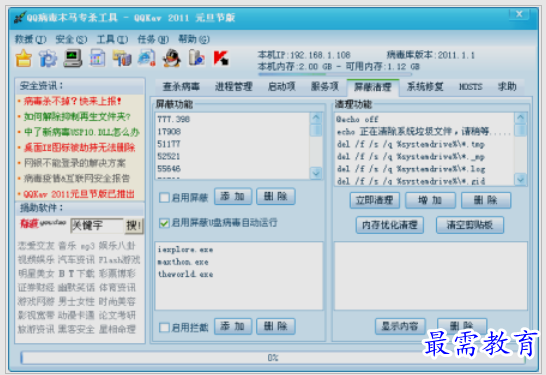Open link 病毒疫情&互联网安全报告
The image size is (546, 375).
coord(77,179)
